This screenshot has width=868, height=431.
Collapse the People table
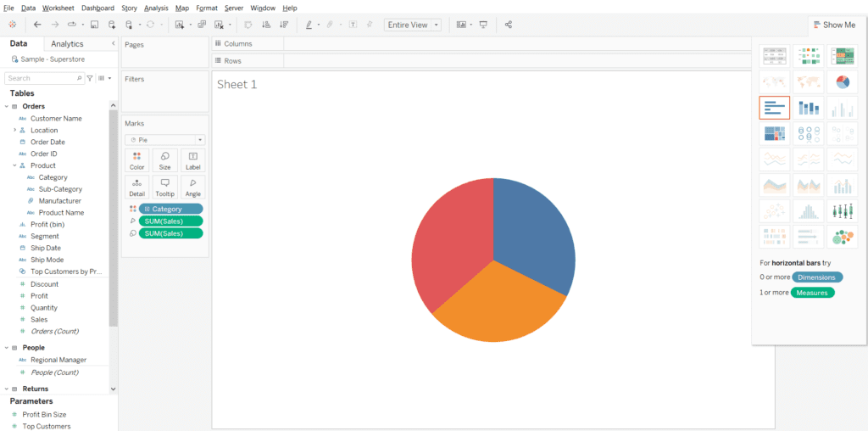[x=7, y=347]
